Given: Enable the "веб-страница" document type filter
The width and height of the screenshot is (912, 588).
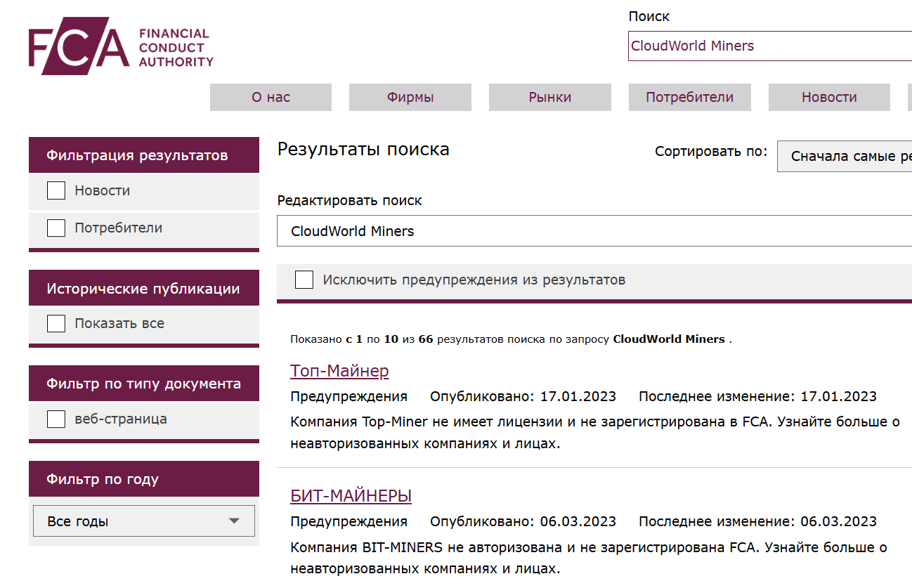Looking at the screenshot, I should coord(56,419).
